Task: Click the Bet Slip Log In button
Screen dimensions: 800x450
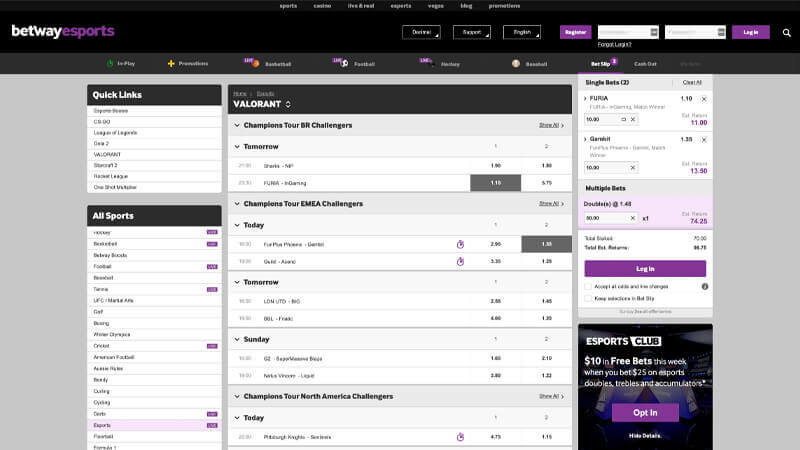Action: (645, 269)
